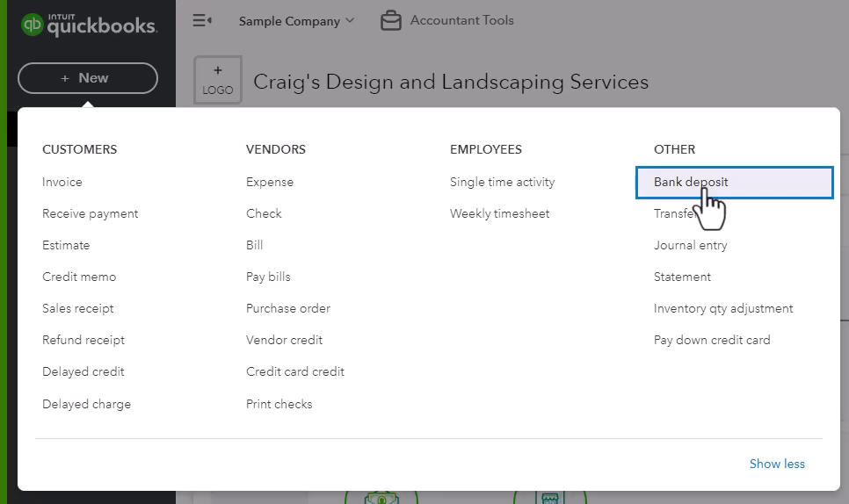The height and width of the screenshot is (504, 849).
Task: Select Delayed charge
Action: (87, 404)
